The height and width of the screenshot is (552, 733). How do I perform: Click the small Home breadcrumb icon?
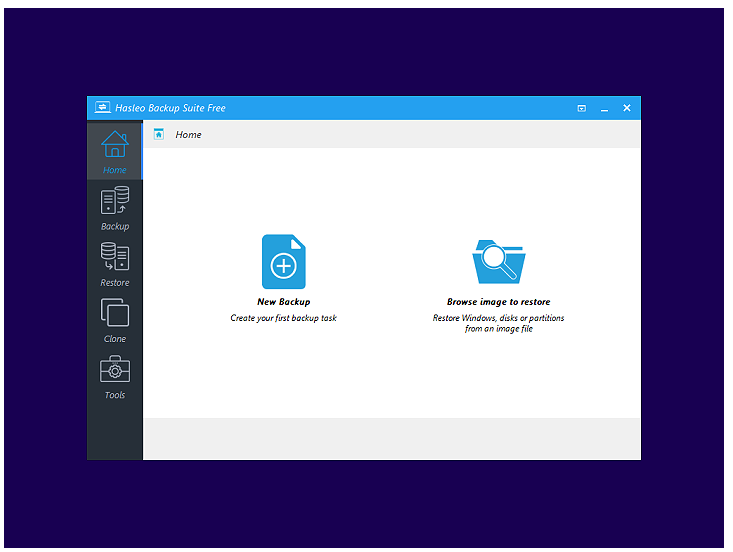click(159, 134)
